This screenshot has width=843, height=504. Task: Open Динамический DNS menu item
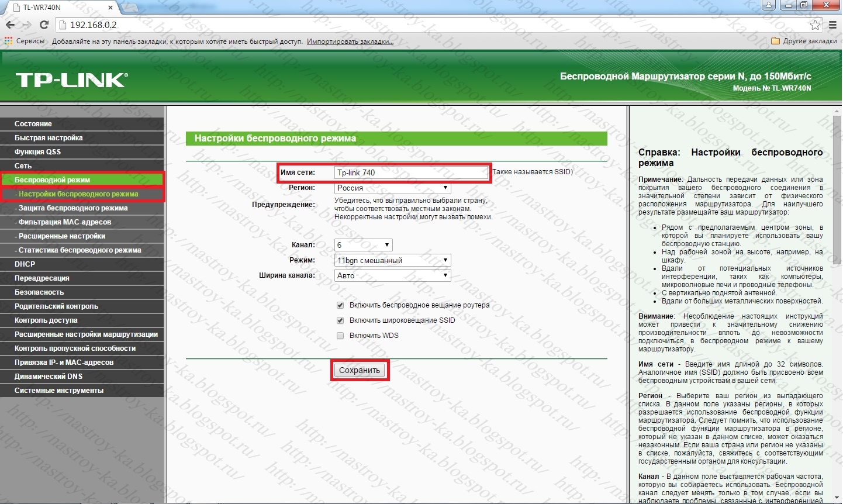coord(82,377)
